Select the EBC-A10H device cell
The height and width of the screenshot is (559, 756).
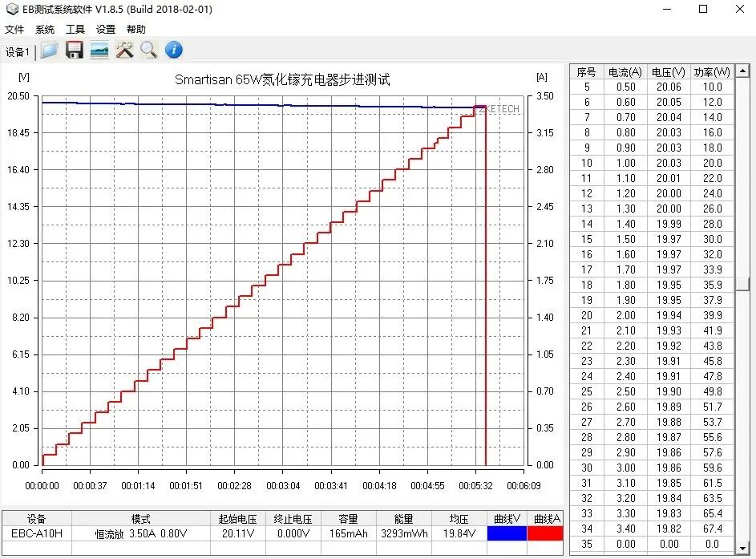click(x=37, y=533)
